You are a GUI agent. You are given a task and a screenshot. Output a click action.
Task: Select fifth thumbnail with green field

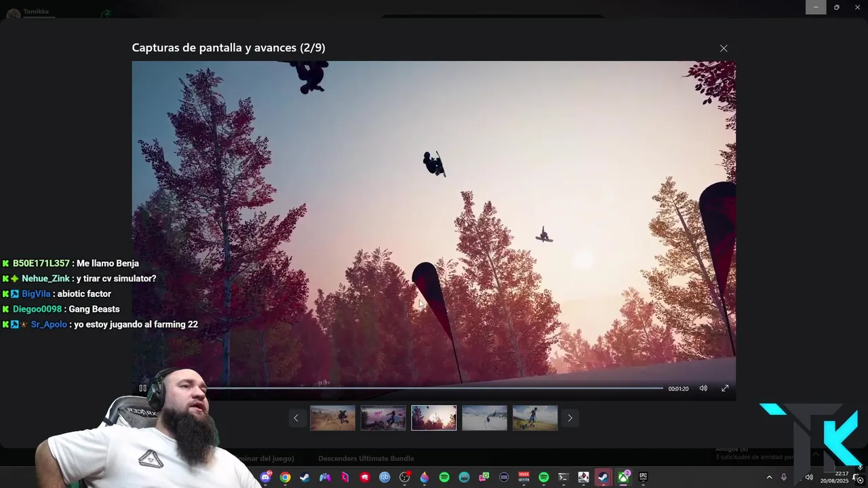(535, 418)
